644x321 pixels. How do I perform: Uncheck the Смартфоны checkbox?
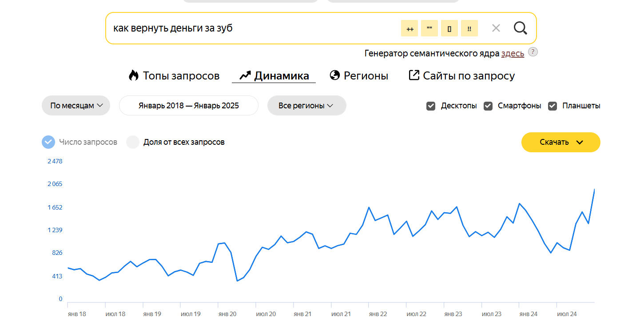pyautogui.click(x=488, y=106)
